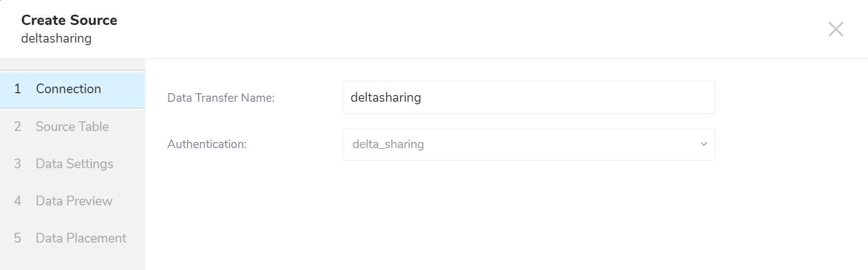Viewport: 868px width, 270px height.
Task: Select the Connection step
Action: coord(68,89)
